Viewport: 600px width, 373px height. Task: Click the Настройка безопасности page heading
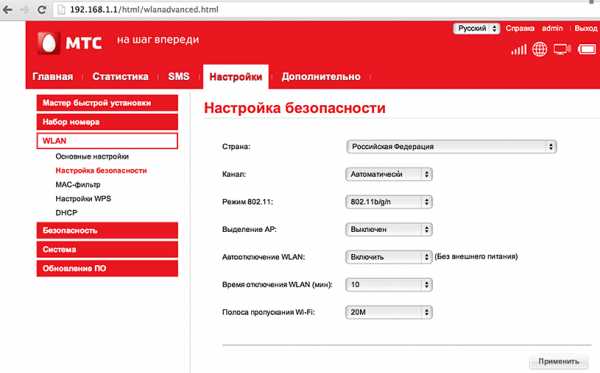[295, 108]
